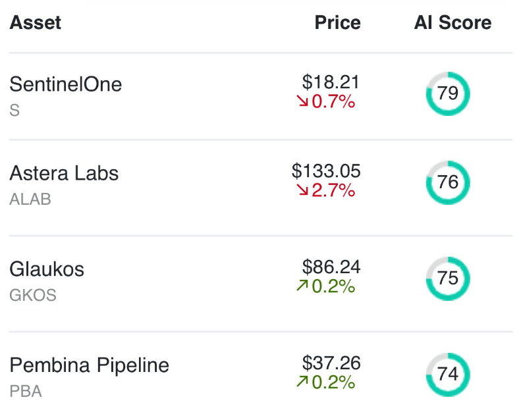Click the ALAB ticker symbol
523x420 pixels.
pyautogui.click(x=30, y=199)
